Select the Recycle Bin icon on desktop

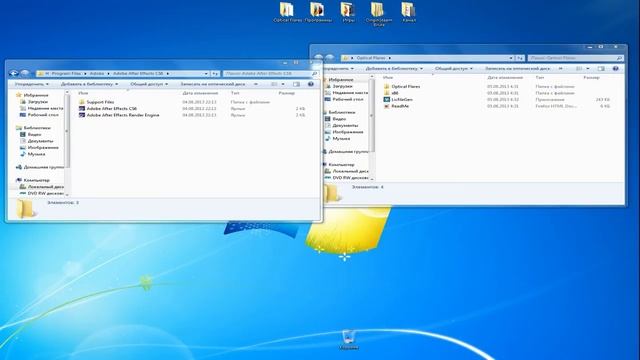349,340
